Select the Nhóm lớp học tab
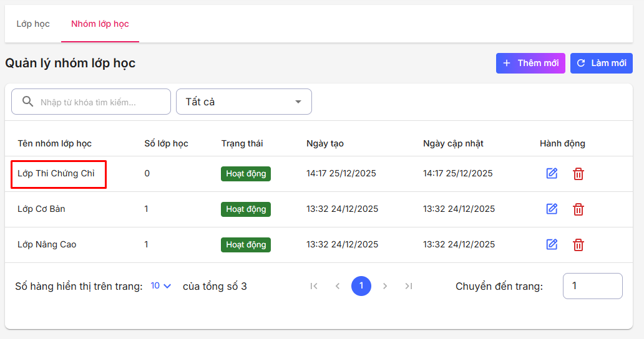Screen dimensions: 644x339 click(x=100, y=24)
